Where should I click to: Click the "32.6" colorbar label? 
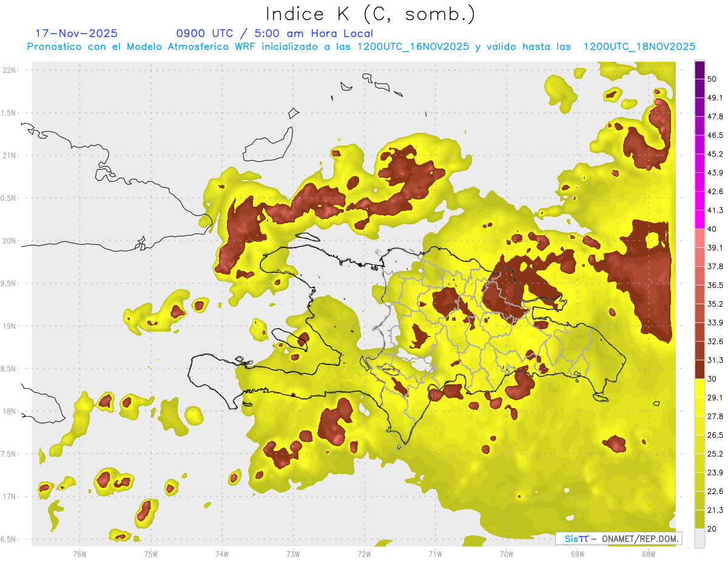click(x=715, y=341)
